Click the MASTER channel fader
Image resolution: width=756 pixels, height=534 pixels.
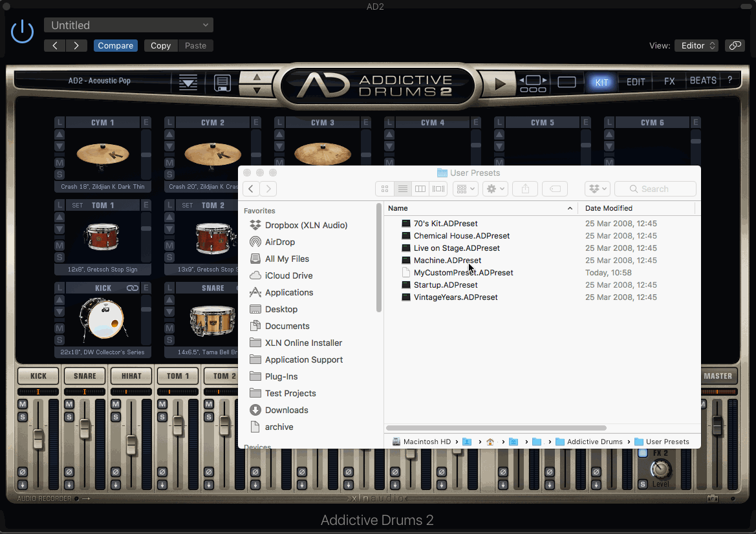717,427
